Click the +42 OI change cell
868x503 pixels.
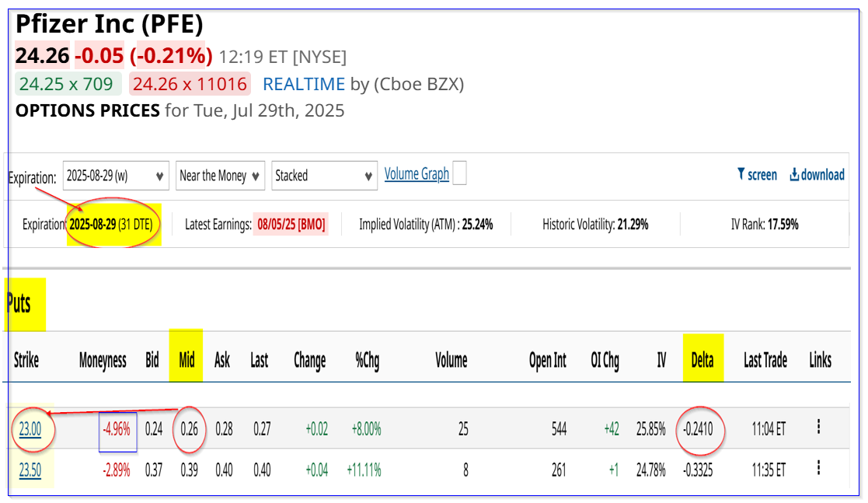[x=612, y=429]
